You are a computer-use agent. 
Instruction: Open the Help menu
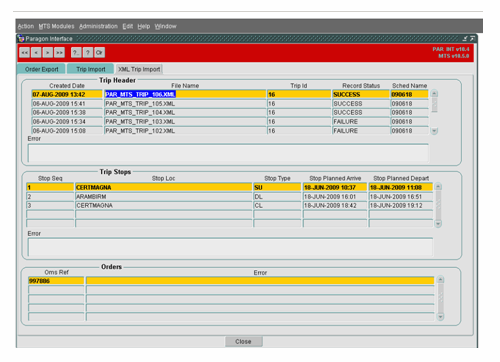(x=144, y=26)
